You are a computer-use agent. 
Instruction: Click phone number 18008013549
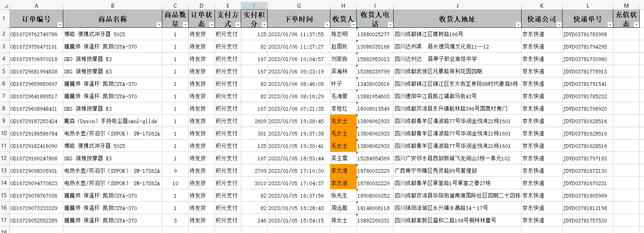(x=374, y=109)
